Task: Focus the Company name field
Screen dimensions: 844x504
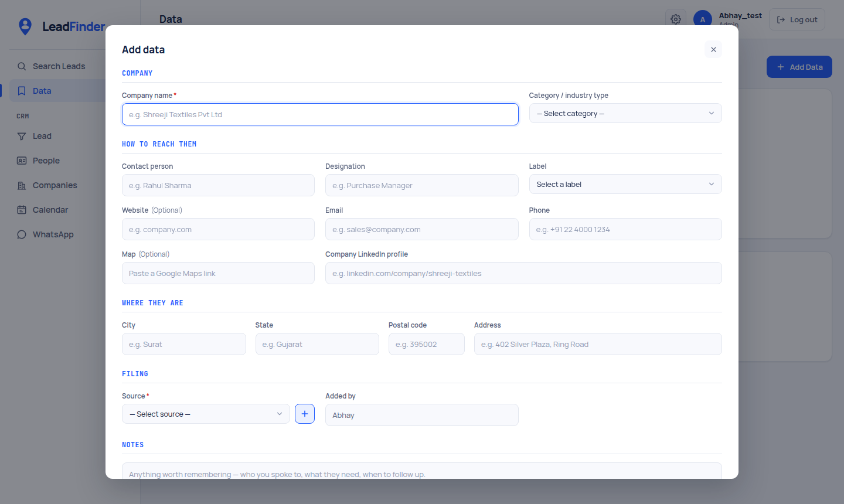Action: (320, 114)
